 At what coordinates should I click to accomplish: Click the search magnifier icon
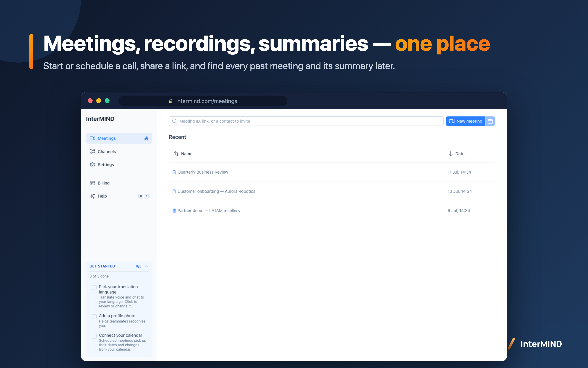click(174, 121)
